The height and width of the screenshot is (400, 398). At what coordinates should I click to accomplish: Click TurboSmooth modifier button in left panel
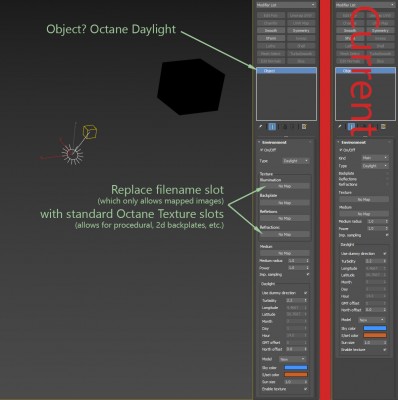pos(301,54)
